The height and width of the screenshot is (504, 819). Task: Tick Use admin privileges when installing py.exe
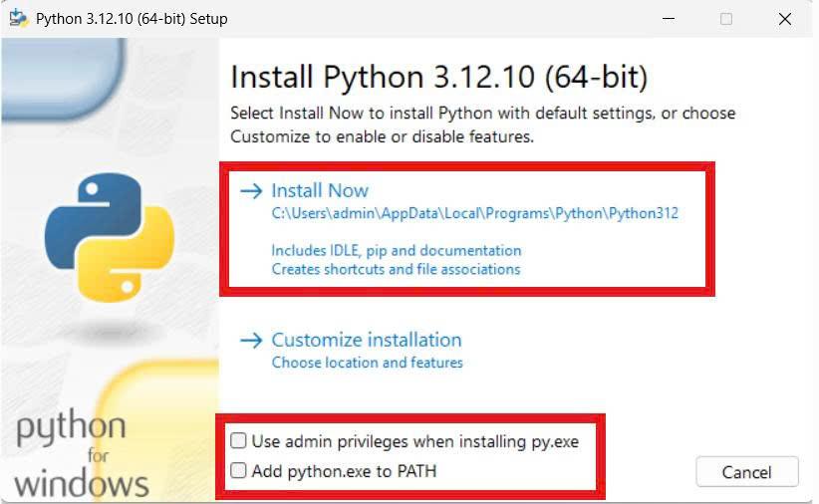click(x=238, y=441)
